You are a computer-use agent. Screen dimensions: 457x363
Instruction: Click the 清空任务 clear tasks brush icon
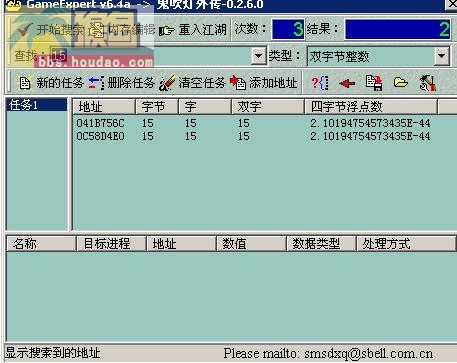(x=167, y=83)
